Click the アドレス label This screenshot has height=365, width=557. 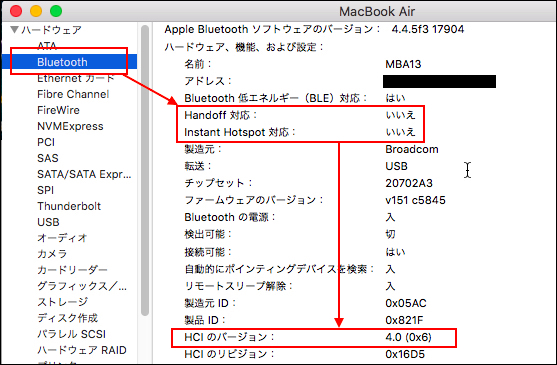click(x=208, y=81)
